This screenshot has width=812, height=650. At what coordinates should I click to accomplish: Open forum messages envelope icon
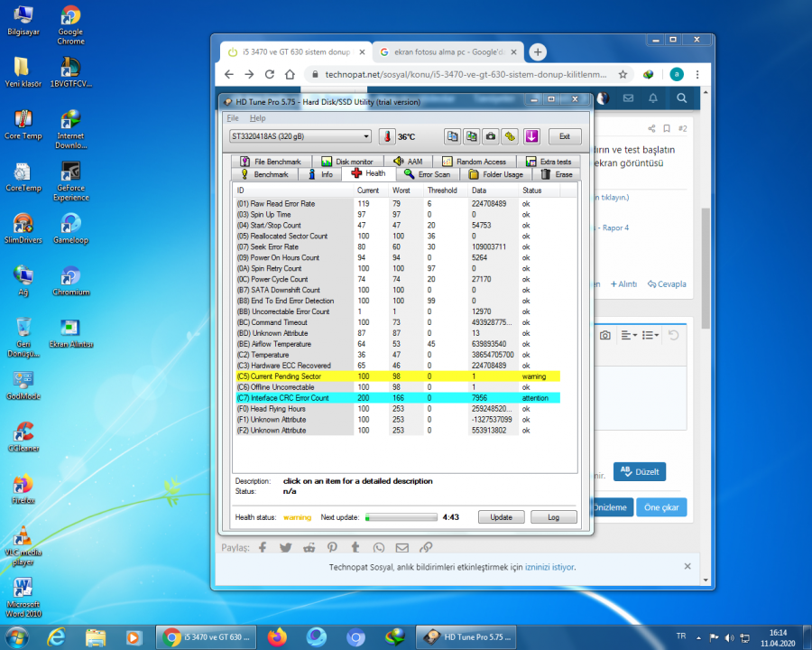click(628, 98)
